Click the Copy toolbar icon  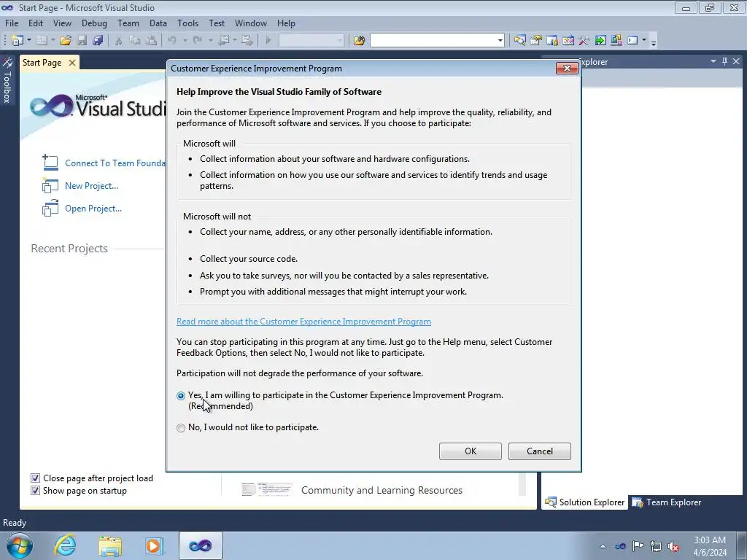pyautogui.click(x=135, y=41)
